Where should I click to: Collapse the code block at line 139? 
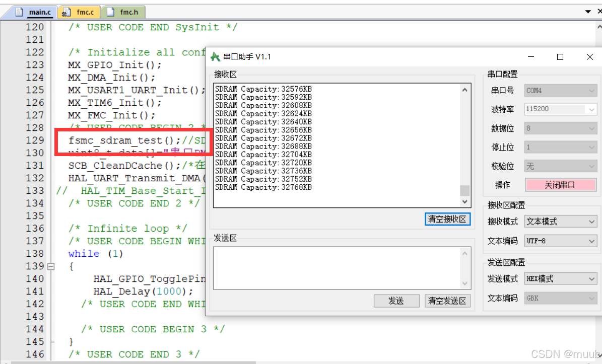(51, 266)
